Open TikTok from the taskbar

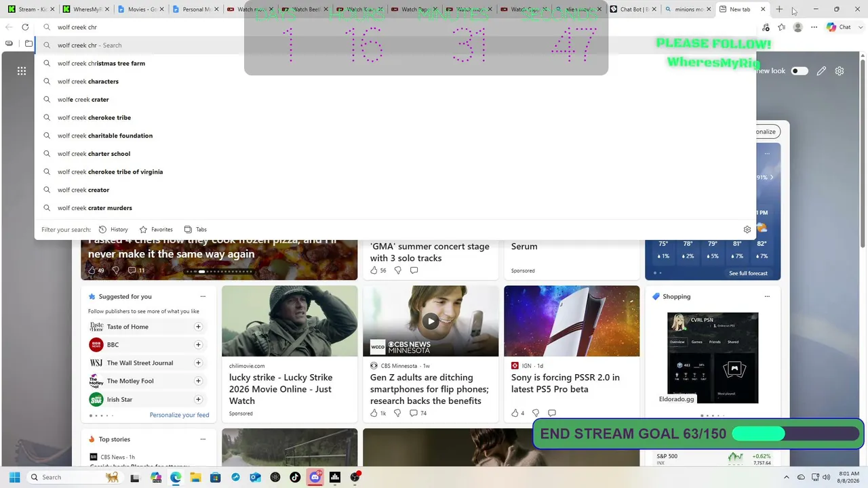pos(295,477)
